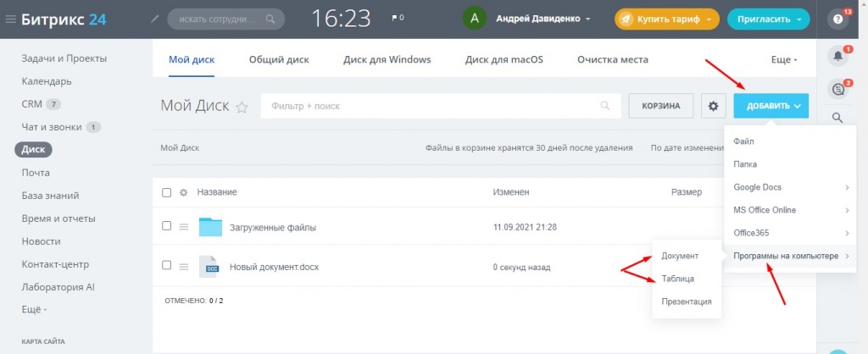868x354 pixels.
Task: Open the user avatar letter A
Action: click(475, 19)
